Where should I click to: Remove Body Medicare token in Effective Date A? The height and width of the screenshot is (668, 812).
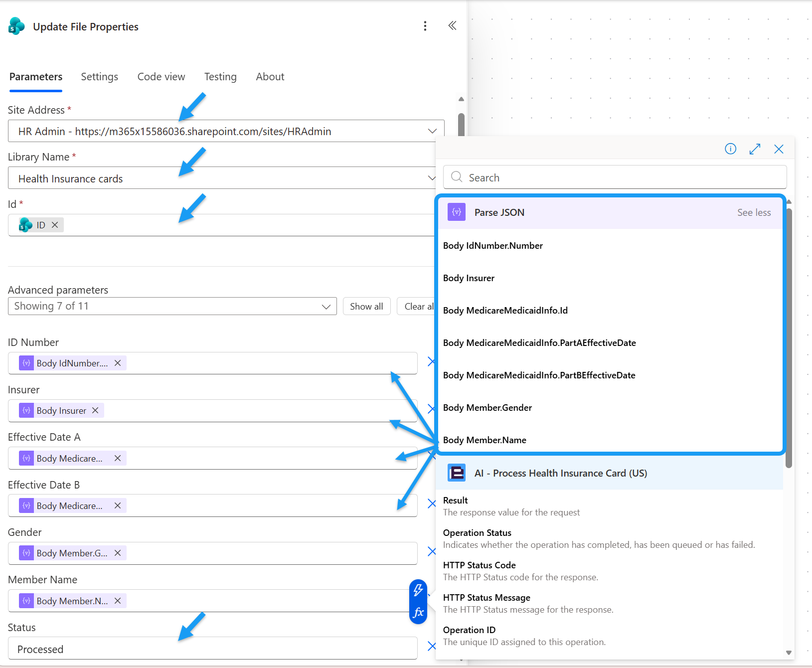coord(118,458)
